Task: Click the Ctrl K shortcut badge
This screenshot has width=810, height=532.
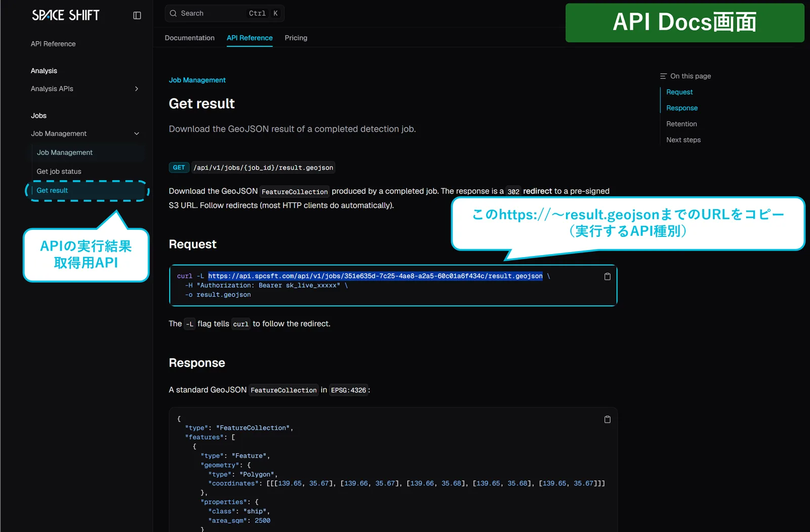Action: pos(263,13)
